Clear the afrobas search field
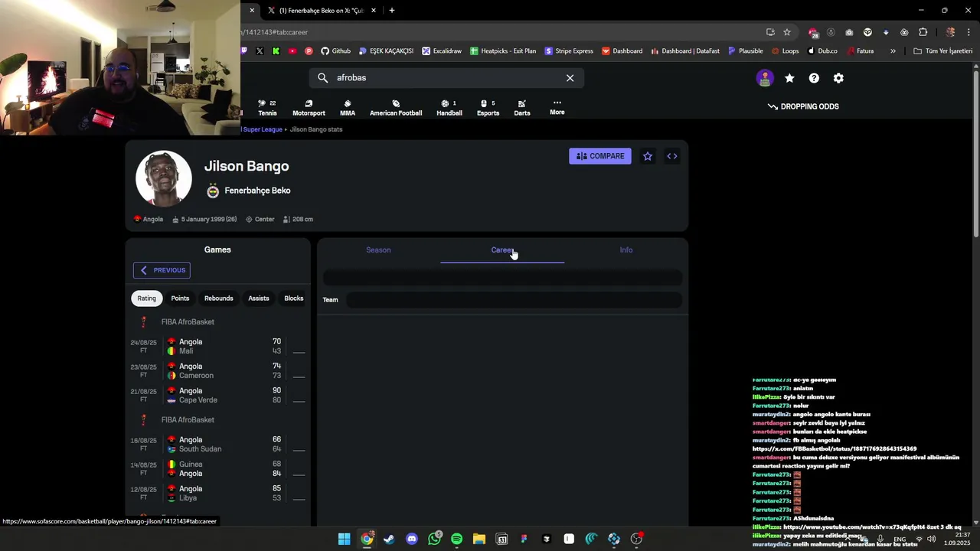This screenshot has width=980, height=551. [x=570, y=78]
